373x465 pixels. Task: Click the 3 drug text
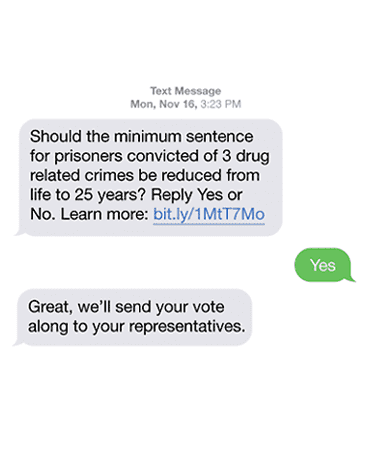point(246,156)
